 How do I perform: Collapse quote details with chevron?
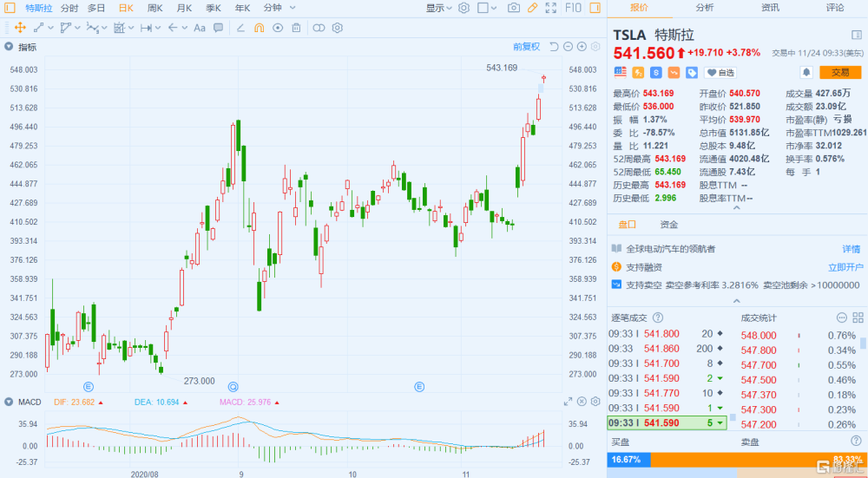point(736,208)
